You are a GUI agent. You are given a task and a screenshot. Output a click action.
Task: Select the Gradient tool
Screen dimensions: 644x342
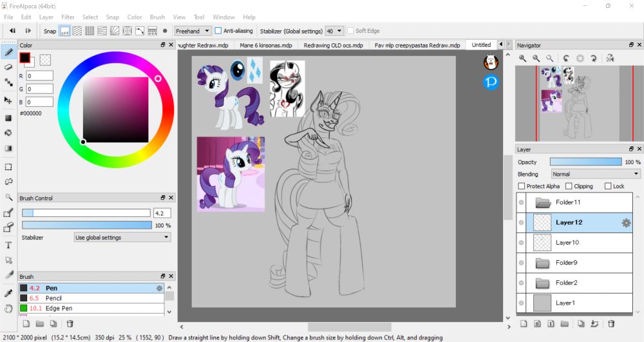tap(8, 148)
